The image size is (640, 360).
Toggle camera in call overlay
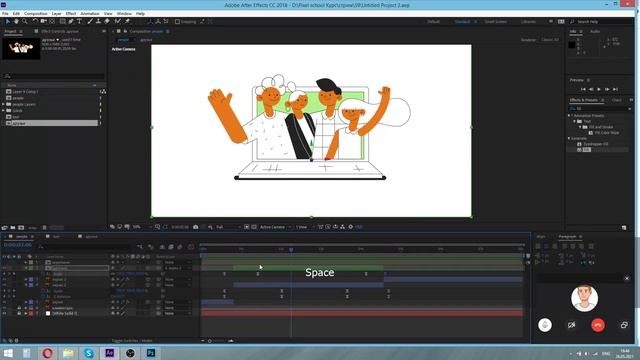pyautogui.click(x=571, y=325)
